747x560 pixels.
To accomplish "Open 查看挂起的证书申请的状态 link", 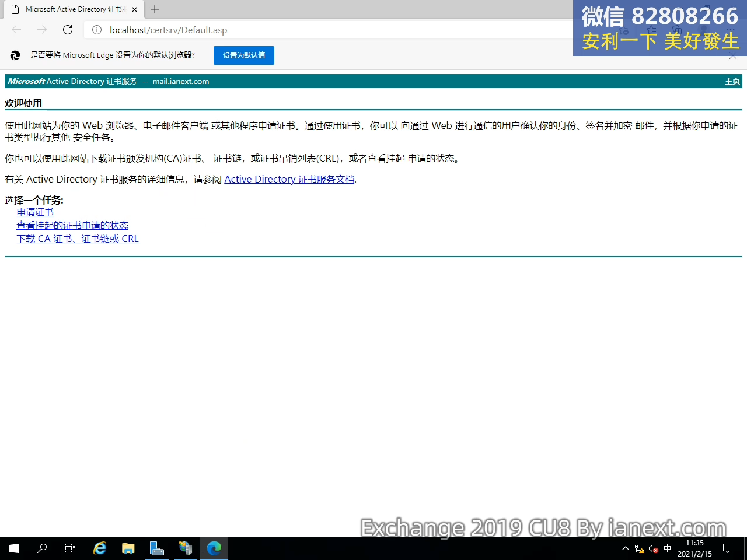I will tap(72, 225).
